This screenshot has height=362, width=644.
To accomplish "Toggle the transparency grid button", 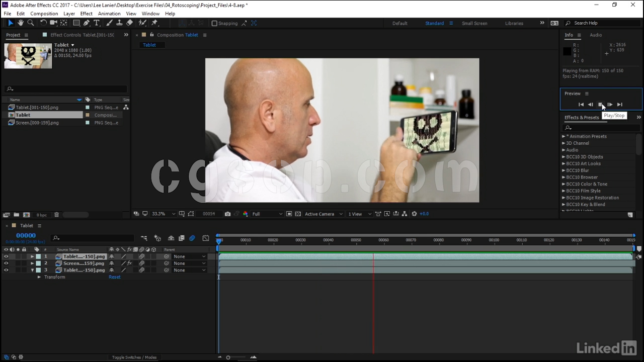I will point(298,214).
